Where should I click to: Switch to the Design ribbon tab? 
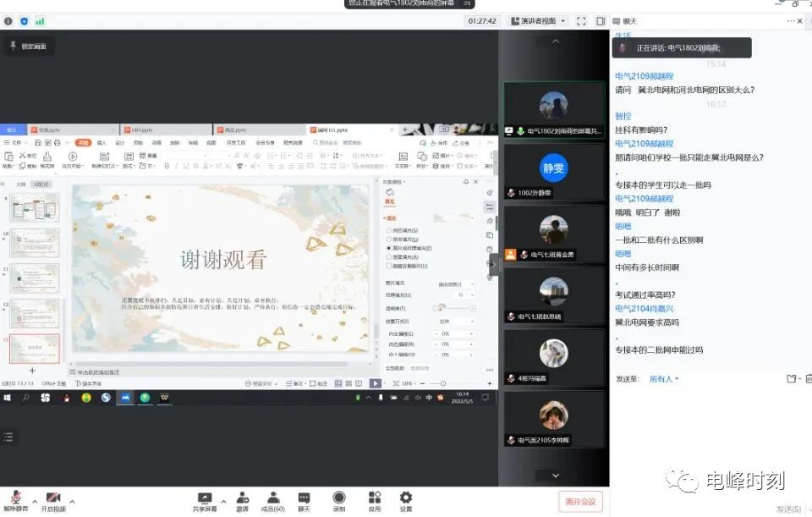click(x=119, y=142)
